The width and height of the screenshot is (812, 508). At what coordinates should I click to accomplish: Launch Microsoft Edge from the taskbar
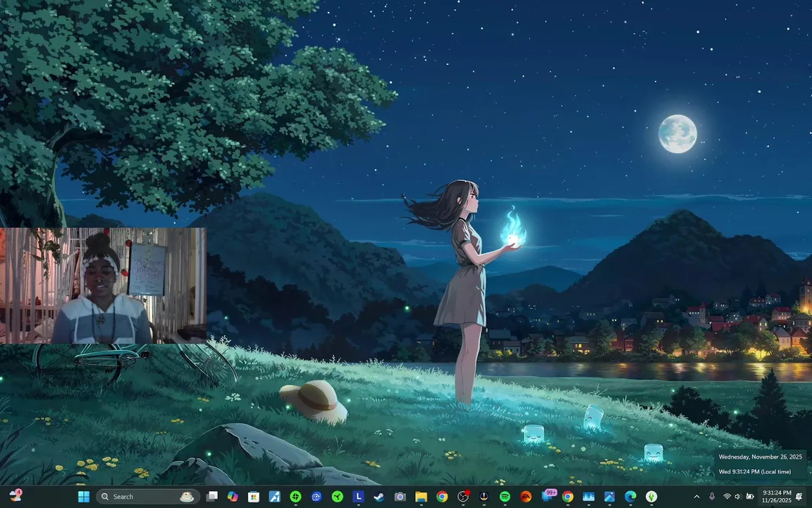[x=630, y=497]
